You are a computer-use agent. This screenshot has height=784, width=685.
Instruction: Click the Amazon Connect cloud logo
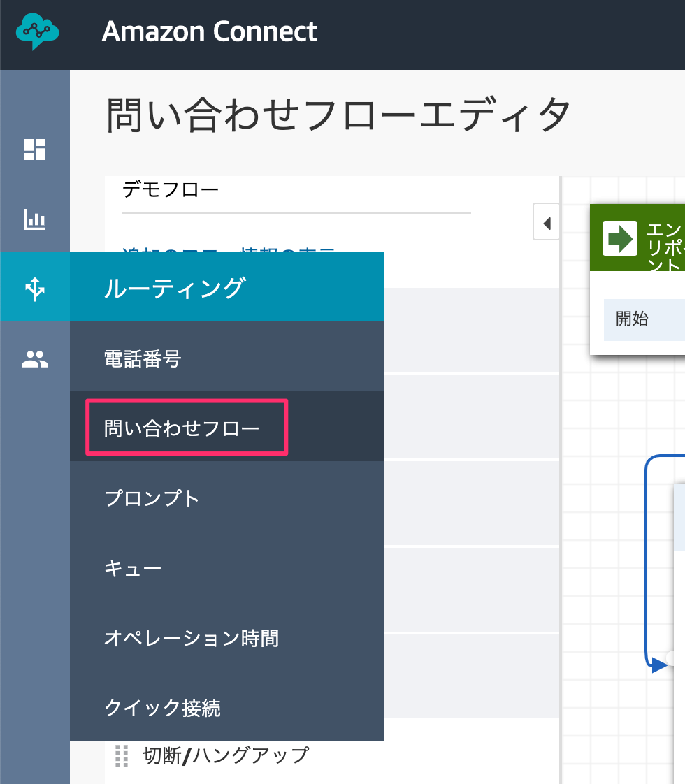pyautogui.click(x=37, y=31)
